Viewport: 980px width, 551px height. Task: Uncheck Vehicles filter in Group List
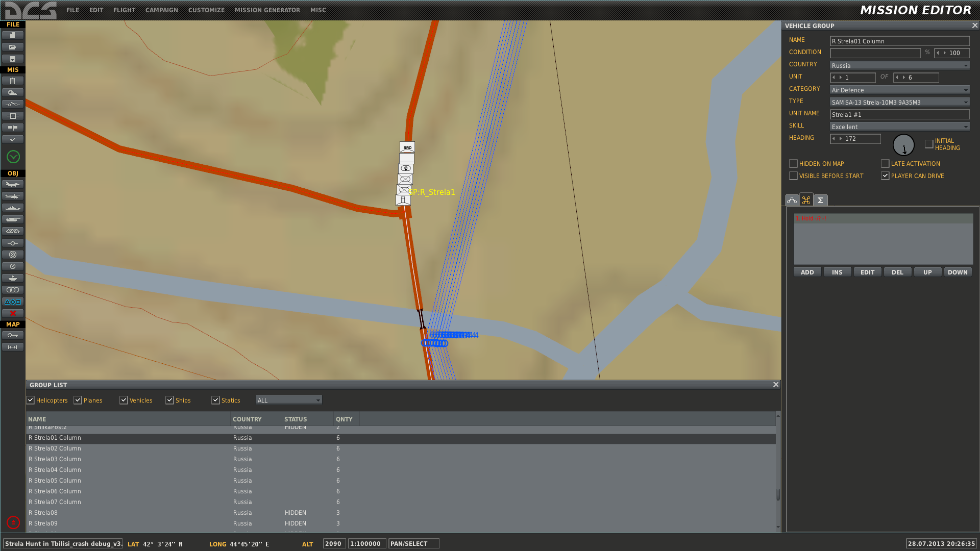tap(124, 400)
